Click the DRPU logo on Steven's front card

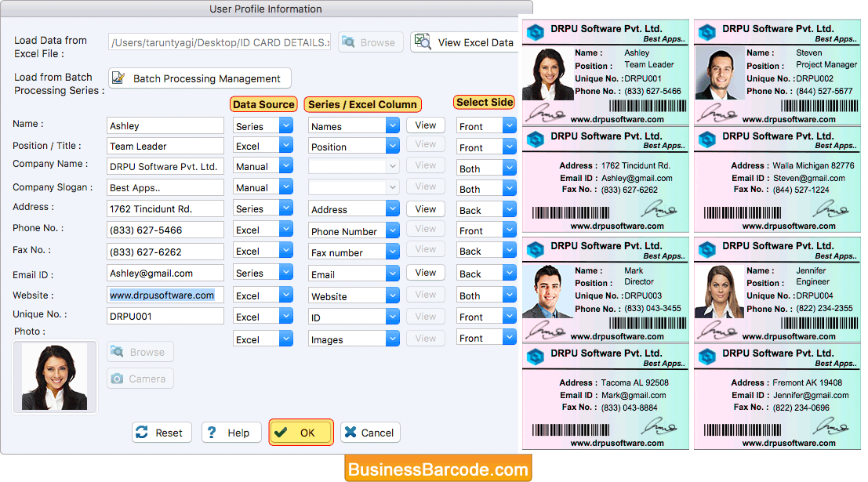[x=707, y=32]
